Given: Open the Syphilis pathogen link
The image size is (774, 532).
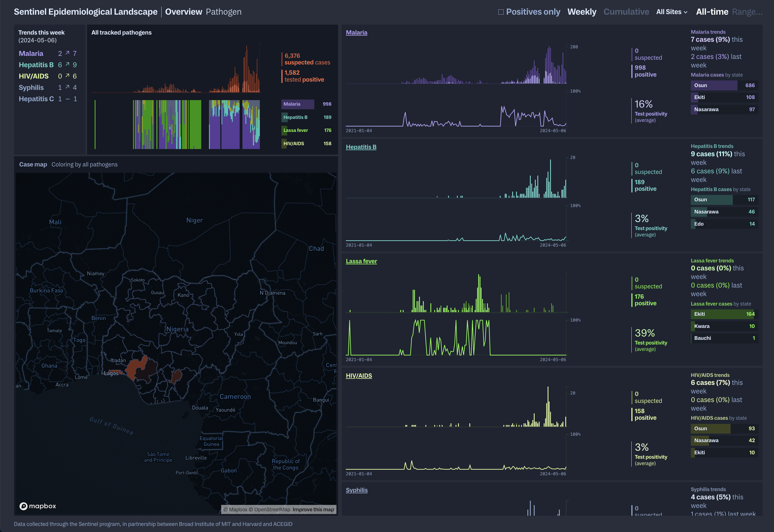Looking at the screenshot, I should pos(357,490).
